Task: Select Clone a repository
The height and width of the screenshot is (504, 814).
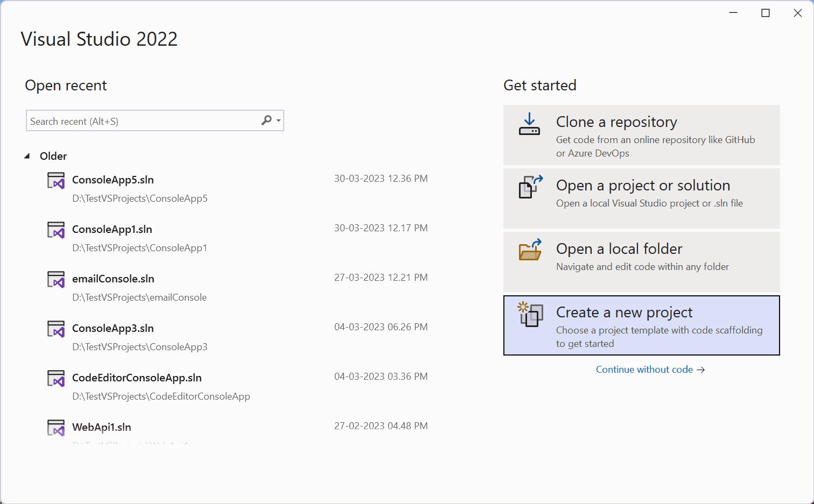Action: [641, 135]
